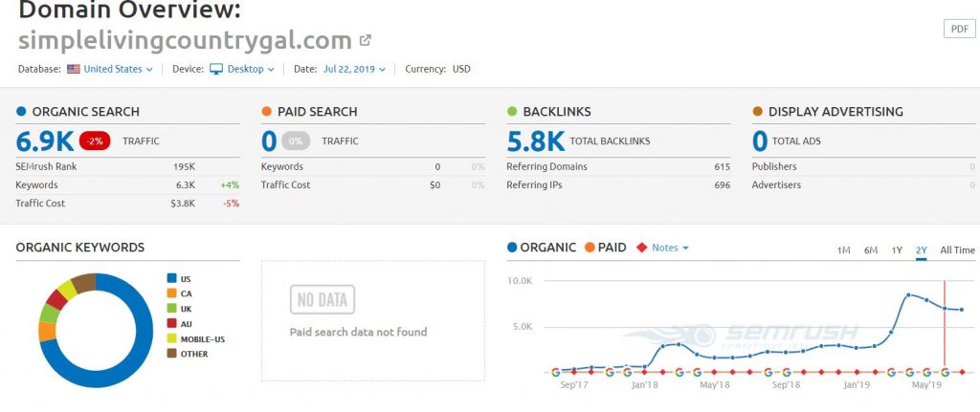Click the Backlinks green dot icon
Viewport: 980px width, 412px height.
[x=513, y=112]
